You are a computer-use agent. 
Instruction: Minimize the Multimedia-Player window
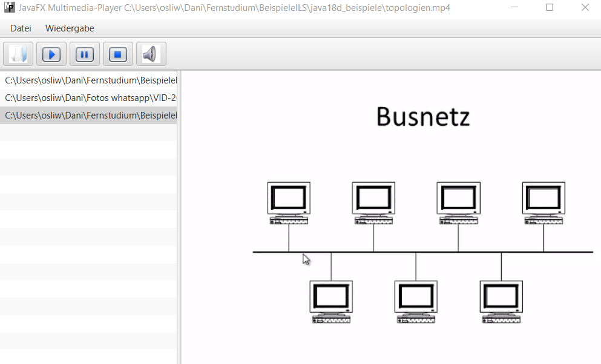514,8
